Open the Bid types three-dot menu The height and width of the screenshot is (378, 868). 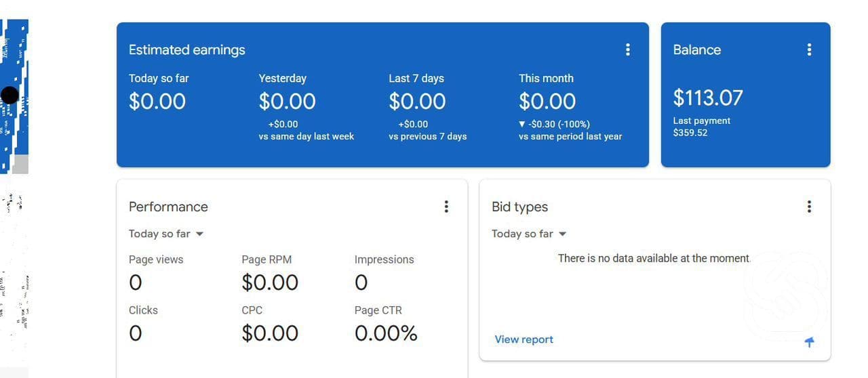[808, 207]
